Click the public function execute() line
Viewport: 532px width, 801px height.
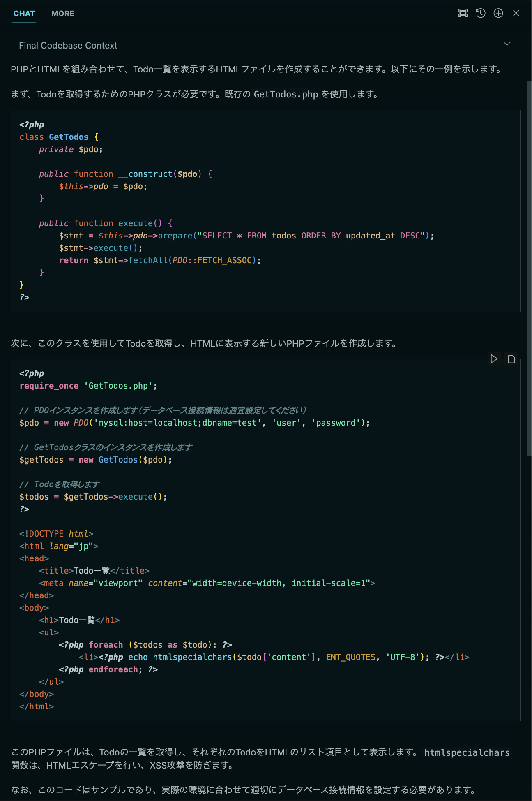[x=106, y=223]
